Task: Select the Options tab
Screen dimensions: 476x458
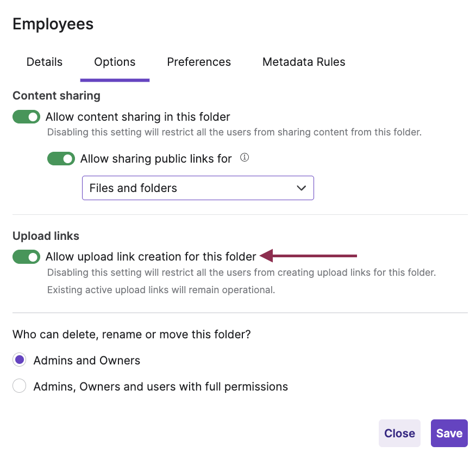Action: click(x=115, y=62)
